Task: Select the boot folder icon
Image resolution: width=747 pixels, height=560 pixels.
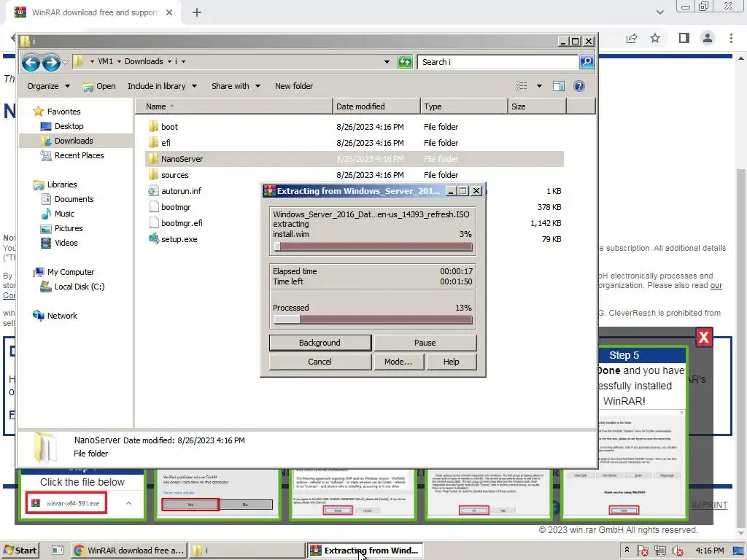Action: [x=153, y=127]
